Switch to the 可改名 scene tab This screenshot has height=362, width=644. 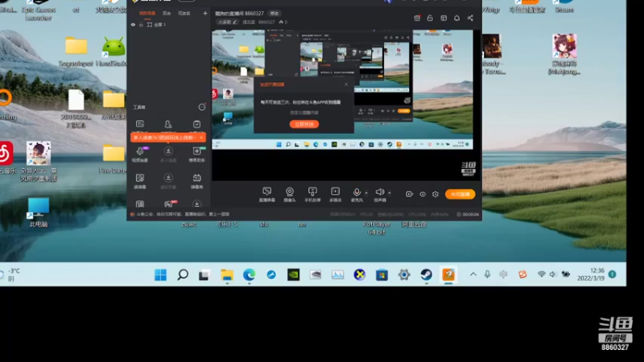184,14
